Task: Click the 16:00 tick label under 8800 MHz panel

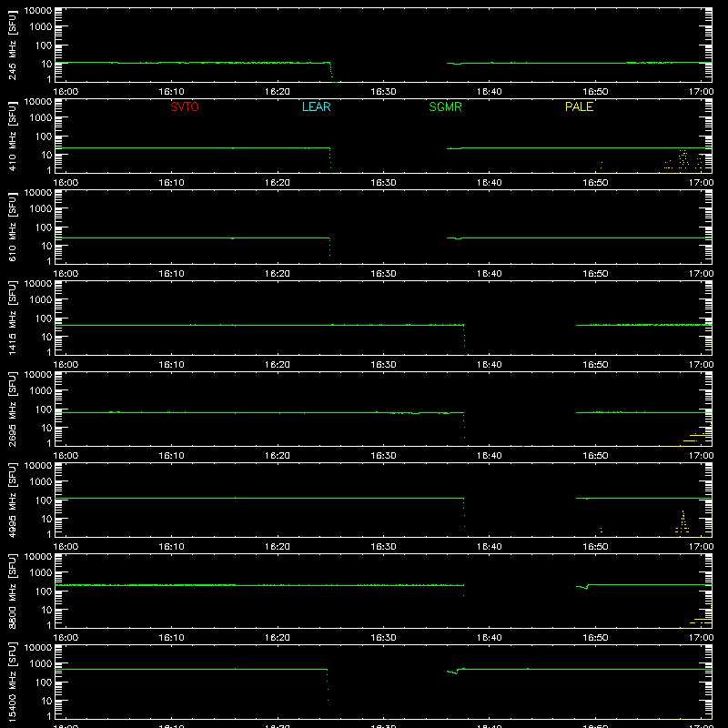Action: pyautogui.click(x=66, y=638)
